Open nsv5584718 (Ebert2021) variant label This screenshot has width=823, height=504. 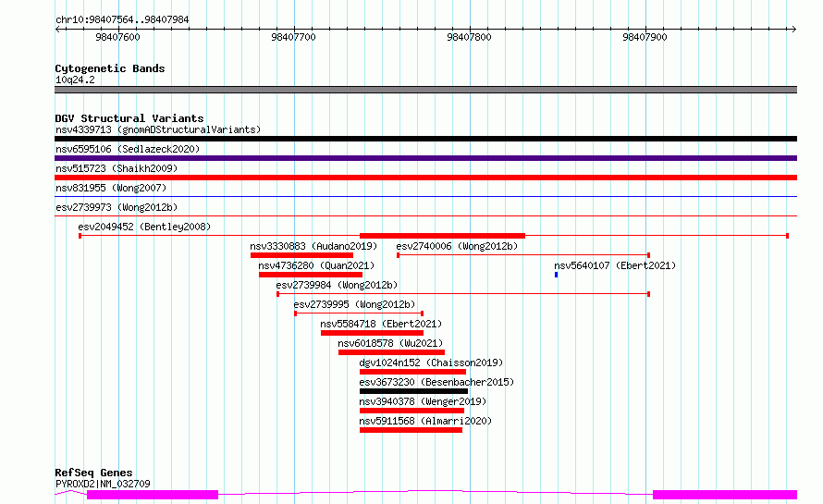[x=381, y=324]
